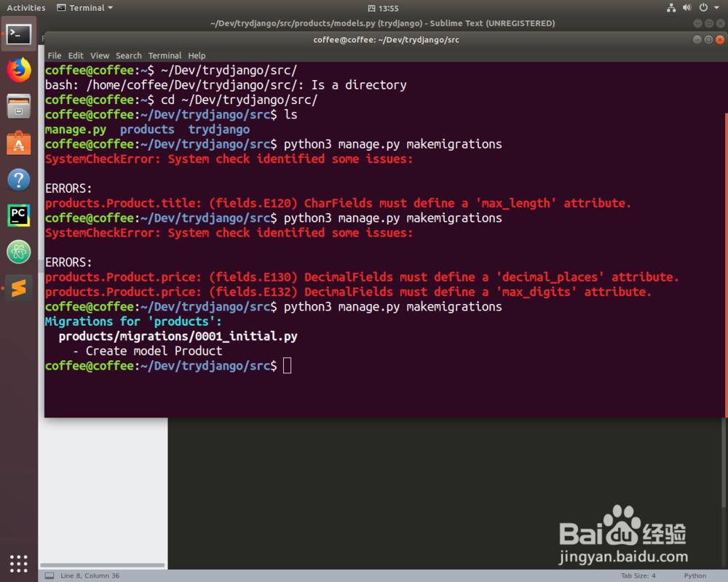
Task: Launch Firefox from the dock
Action: (x=19, y=70)
